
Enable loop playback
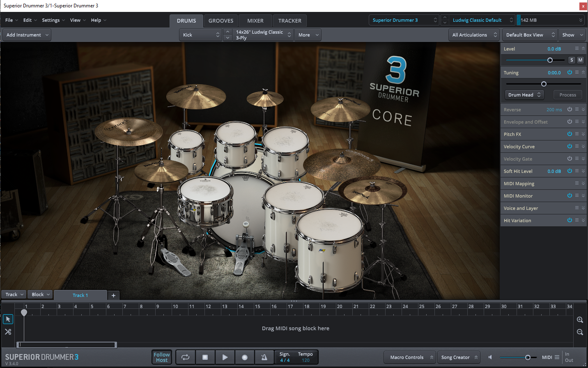pos(185,357)
